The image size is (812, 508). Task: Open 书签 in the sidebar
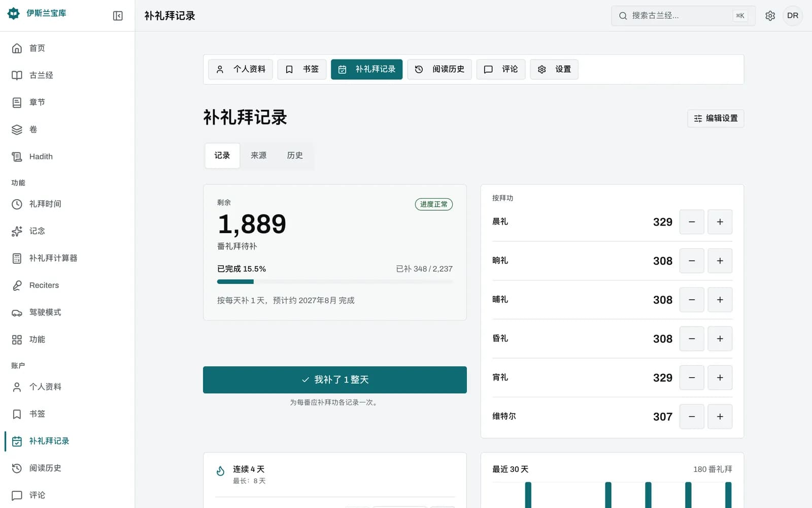pos(67,414)
